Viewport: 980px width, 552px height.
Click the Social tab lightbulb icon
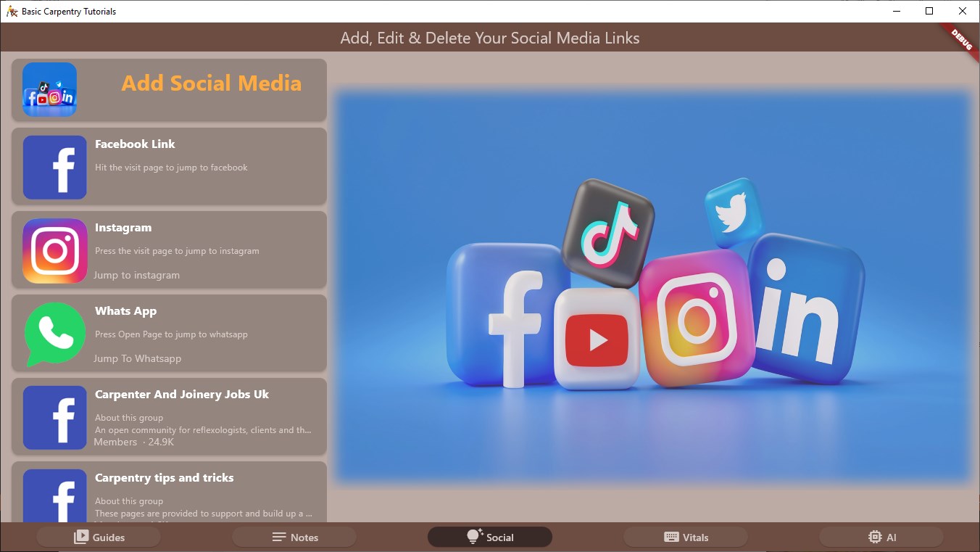pyautogui.click(x=474, y=537)
